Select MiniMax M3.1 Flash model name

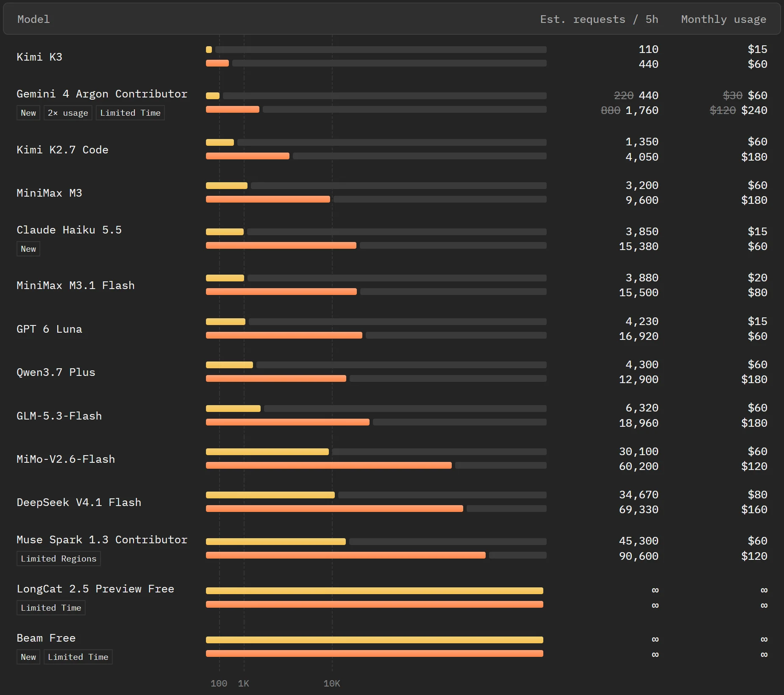coord(75,285)
